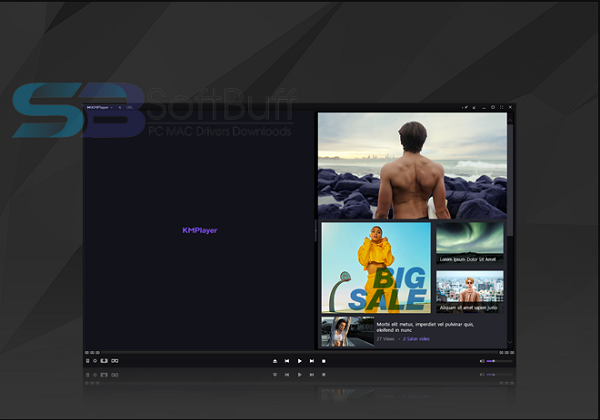Open the URL entry in the title bar
The height and width of the screenshot is (420, 600).
[130, 107]
